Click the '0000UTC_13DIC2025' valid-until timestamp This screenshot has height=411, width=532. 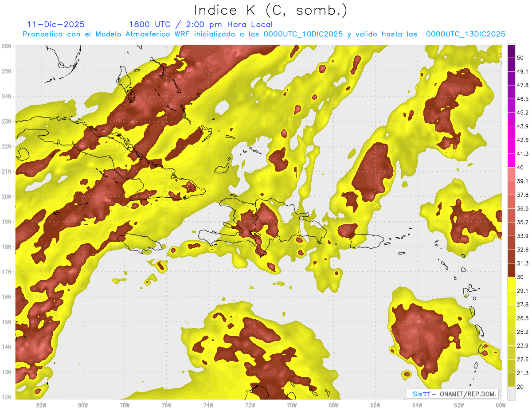[465, 34]
